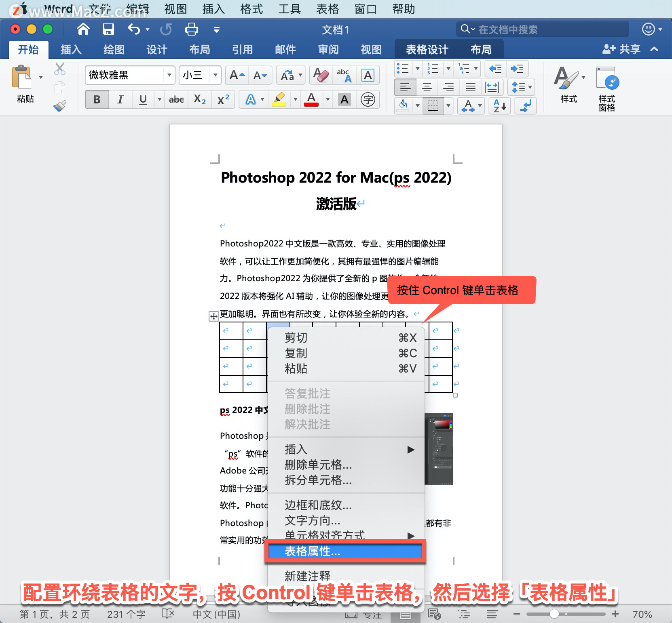Toggle Italic formatting
The height and width of the screenshot is (623, 672).
pos(120,99)
